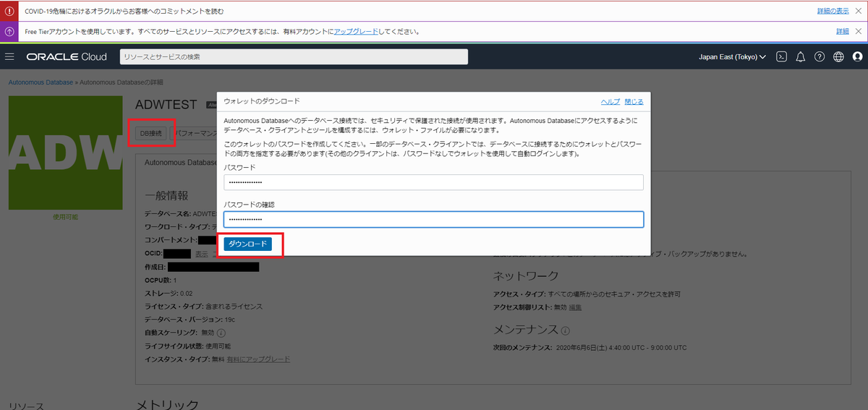Click the red COVID-19 alert icon

point(9,12)
